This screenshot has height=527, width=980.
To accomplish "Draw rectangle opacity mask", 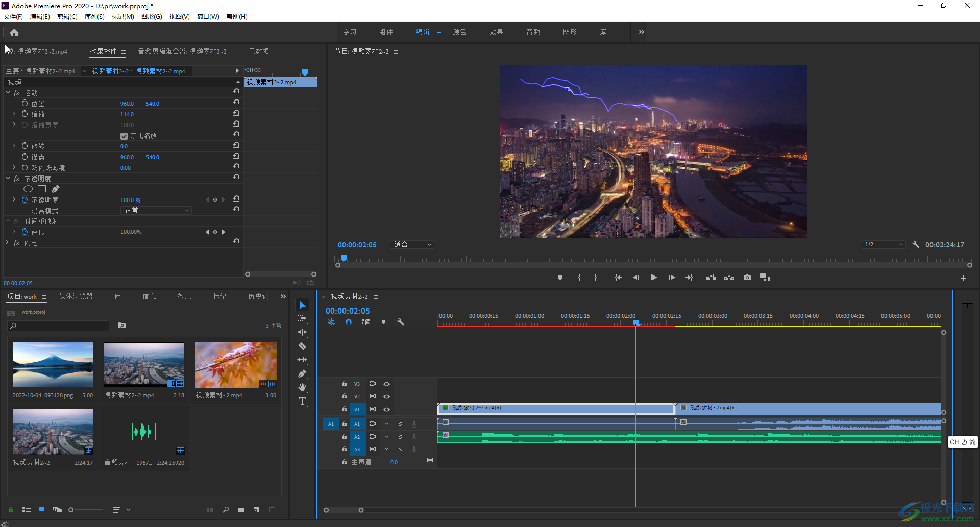I will coord(42,189).
